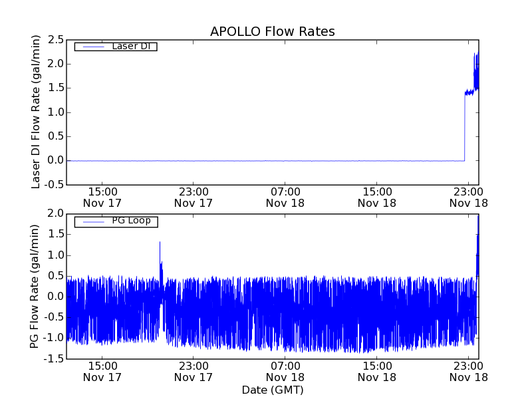The image size is (532, 399).
Task: Click 07:00 Nov 18 tick under top plot
Action: click(285, 196)
